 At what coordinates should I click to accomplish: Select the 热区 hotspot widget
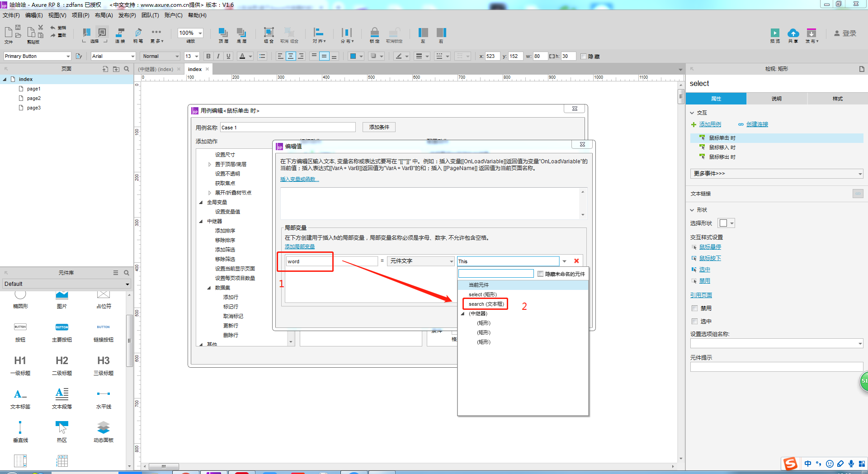62,431
